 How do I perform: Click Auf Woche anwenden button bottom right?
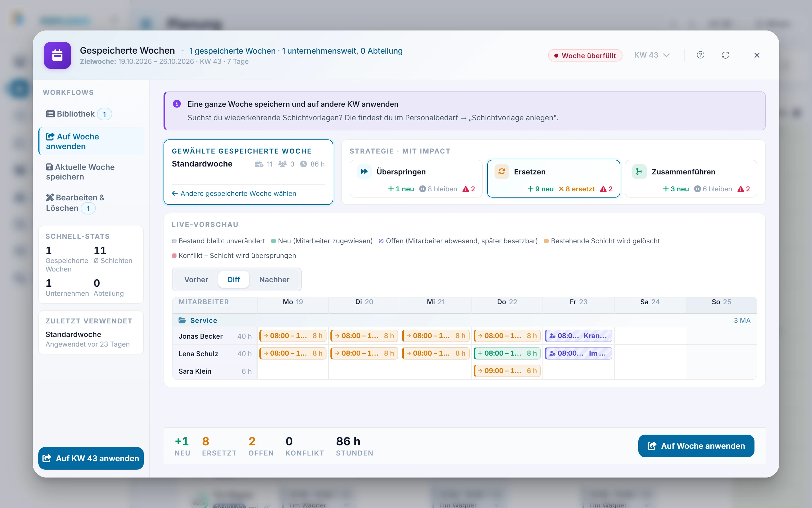[696, 446]
